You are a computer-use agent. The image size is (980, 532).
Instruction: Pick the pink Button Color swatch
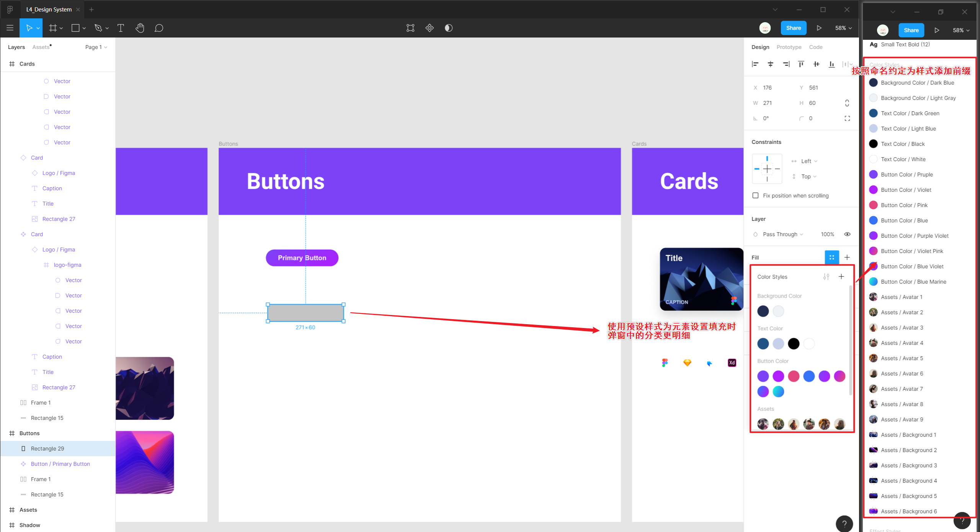794,376
